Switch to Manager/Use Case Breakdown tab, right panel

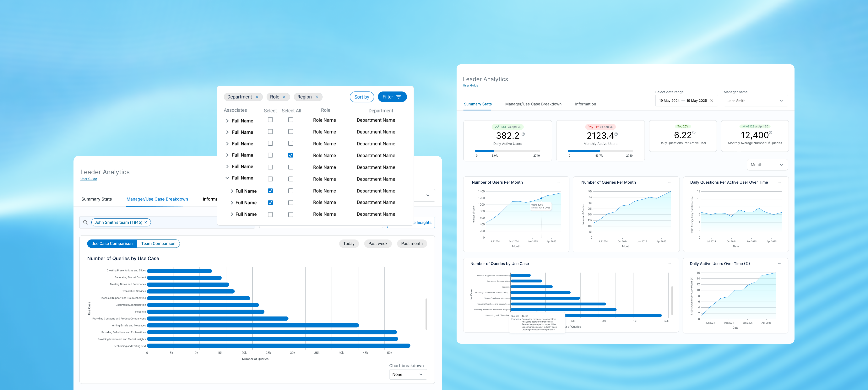coord(533,104)
